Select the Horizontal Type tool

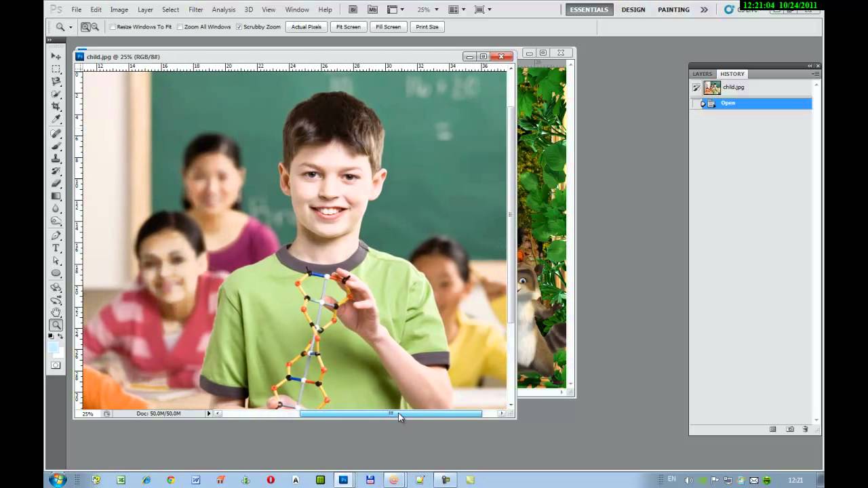point(56,248)
